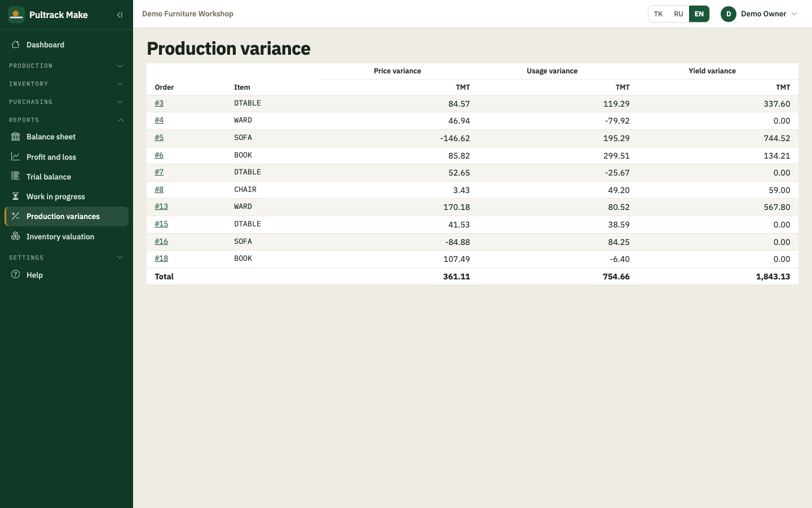Navigate to Trial balance
This screenshot has height=508, width=812.
pos(67,177)
